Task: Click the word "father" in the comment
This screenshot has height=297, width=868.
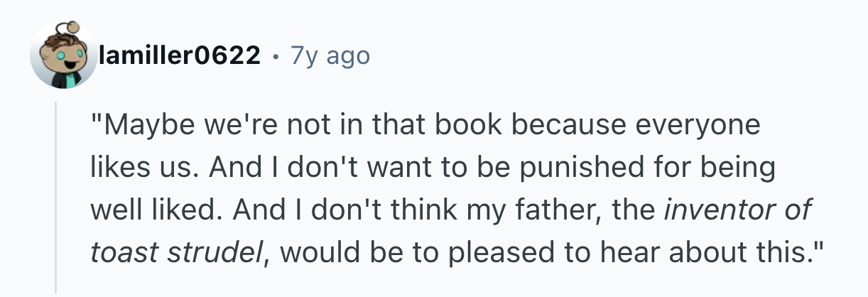Action: coord(559,211)
